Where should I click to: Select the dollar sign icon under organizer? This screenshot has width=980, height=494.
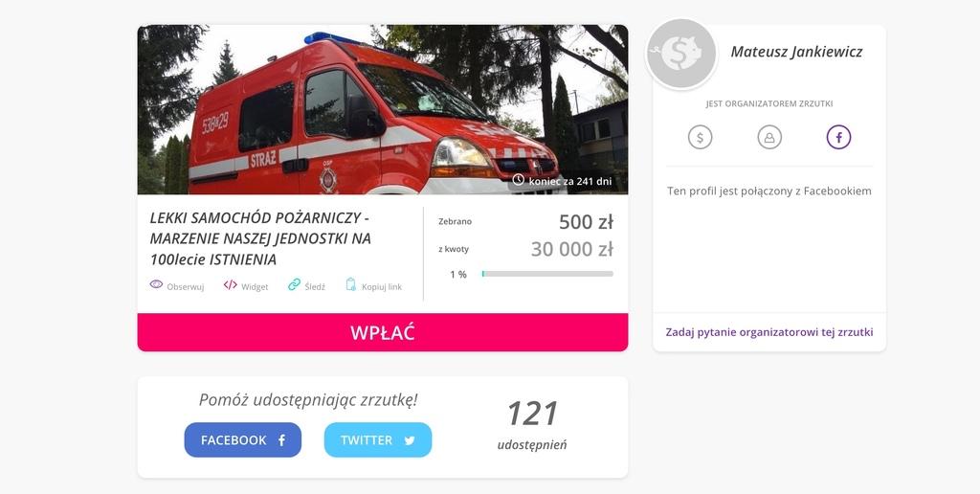click(x=700, y=137)
